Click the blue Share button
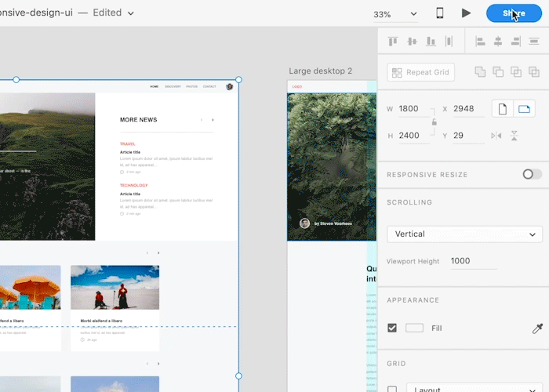 514,13
